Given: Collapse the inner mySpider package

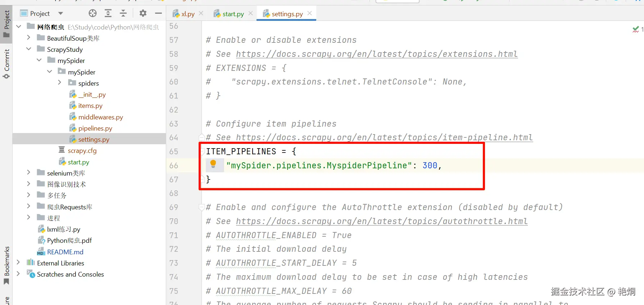Looking at the screenshot, I should pos(50,72).
